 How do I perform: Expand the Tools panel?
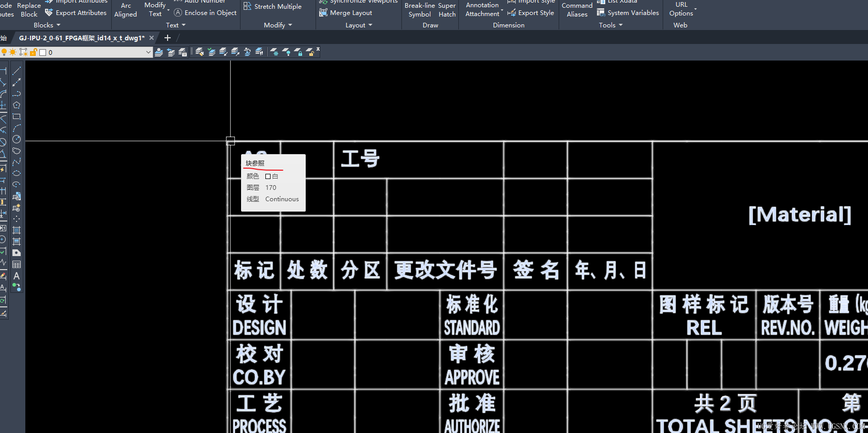click(611, 25)
